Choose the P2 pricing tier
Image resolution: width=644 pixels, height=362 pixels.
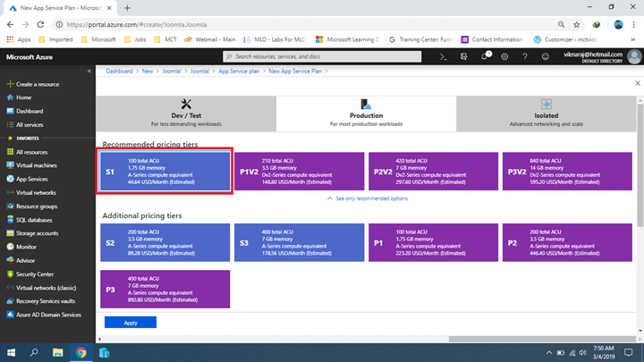click(x=567, y=242)
